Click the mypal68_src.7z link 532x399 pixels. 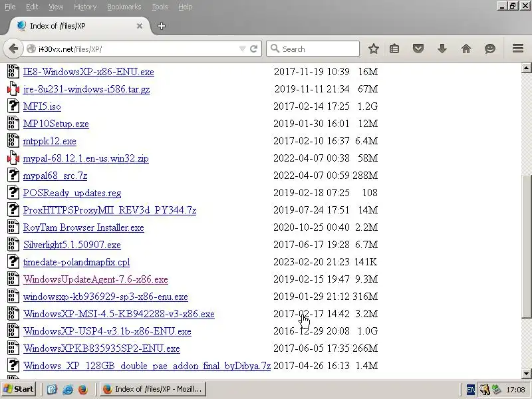coord(55,176)
